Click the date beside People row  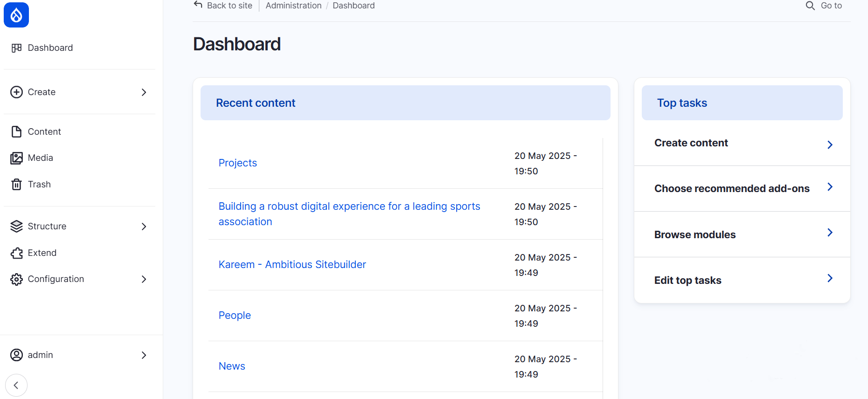546,316
